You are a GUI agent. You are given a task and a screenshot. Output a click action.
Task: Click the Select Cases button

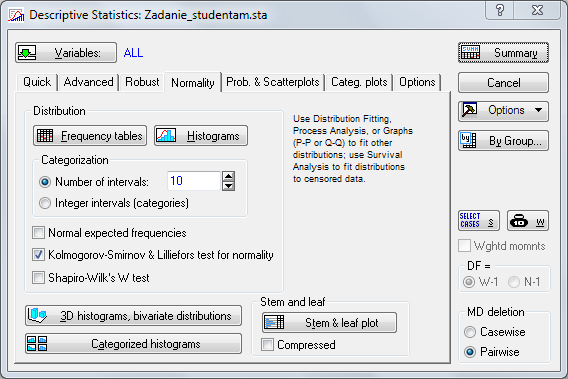coord(479,220)
